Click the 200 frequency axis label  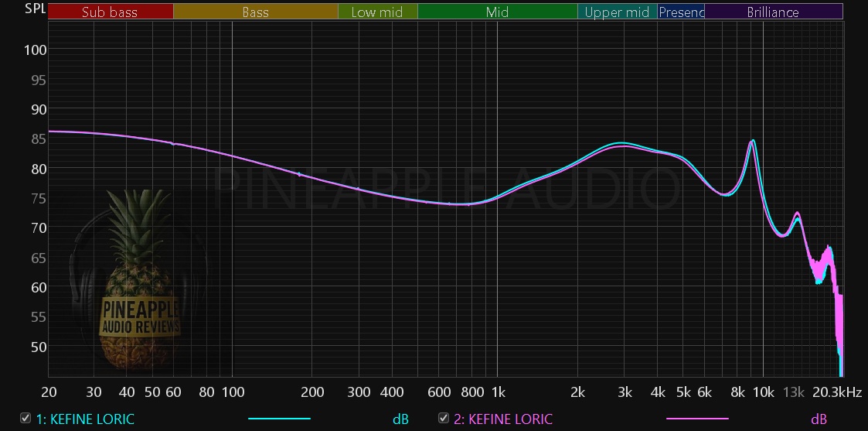tap(312, 393)
